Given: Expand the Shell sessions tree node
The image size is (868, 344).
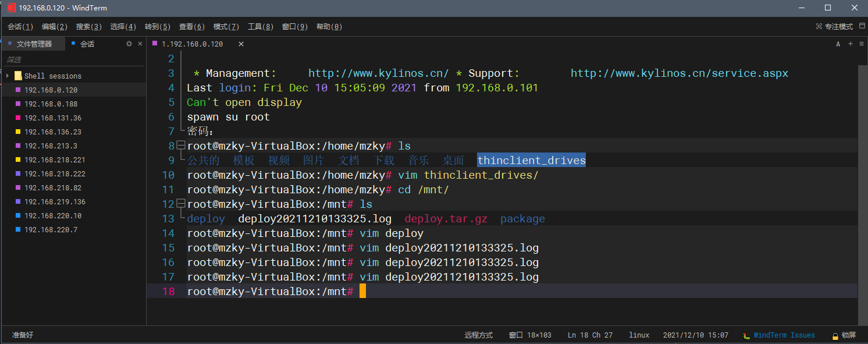Looking at the screenshot, I should pyautogui.click(x=7, y=75).
